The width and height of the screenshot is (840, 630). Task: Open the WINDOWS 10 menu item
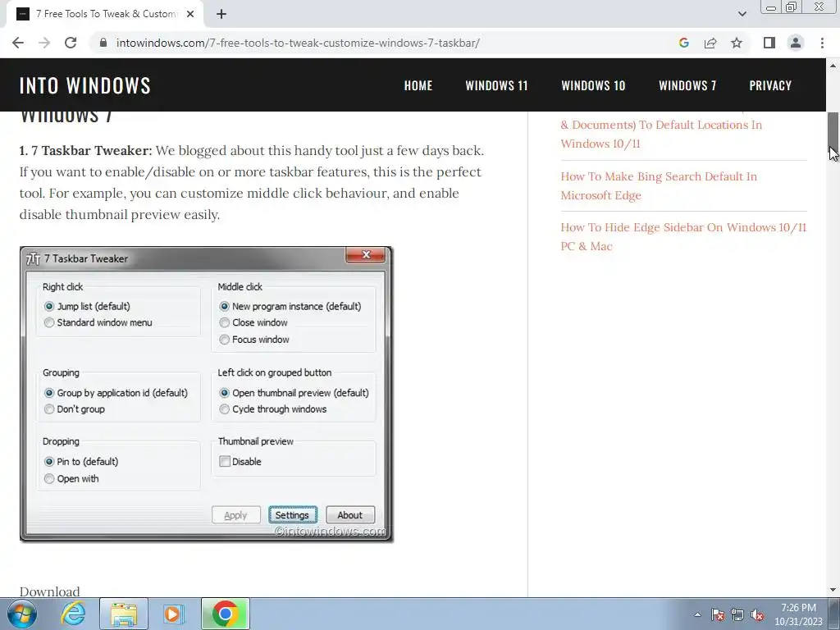593,85
